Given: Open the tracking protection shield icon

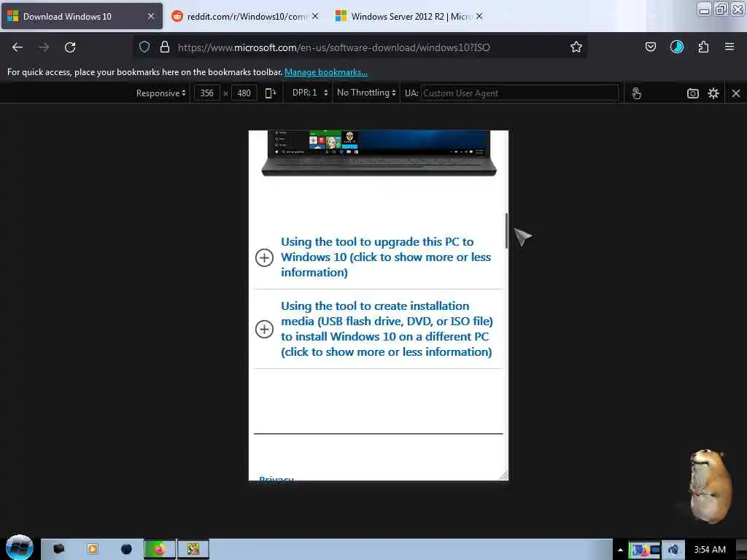Looking at the screenshot, I should tap(144, 47).
